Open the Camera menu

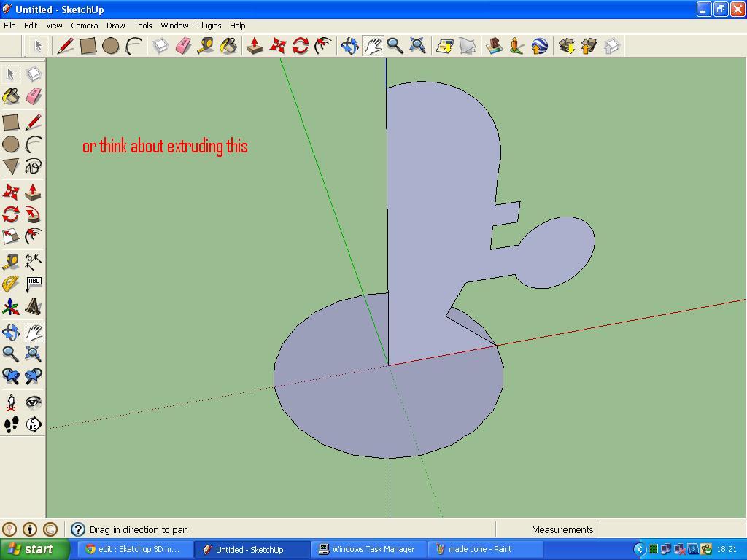[85, 25]
